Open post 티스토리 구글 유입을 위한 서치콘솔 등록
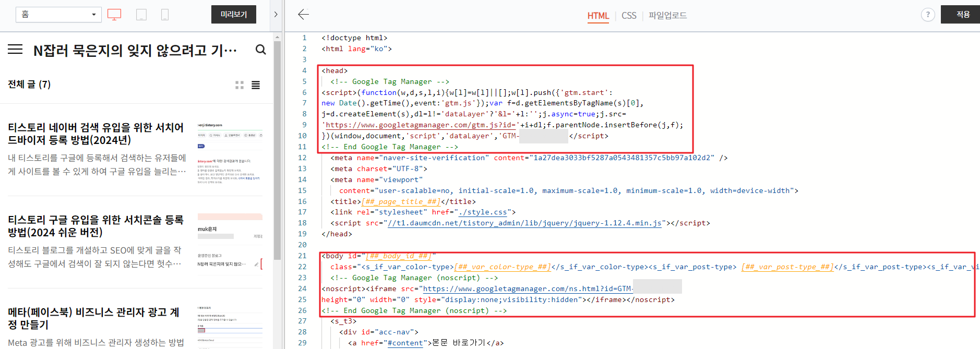 [96, 226]
